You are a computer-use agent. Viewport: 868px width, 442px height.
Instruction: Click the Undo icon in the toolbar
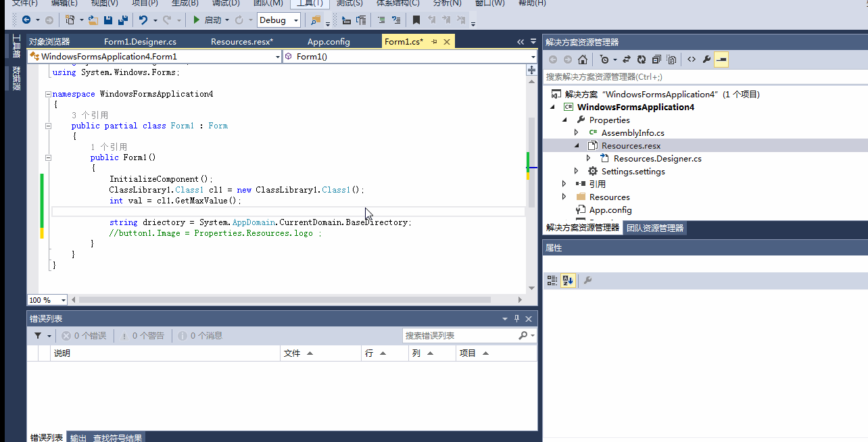(x=144, y=20)
